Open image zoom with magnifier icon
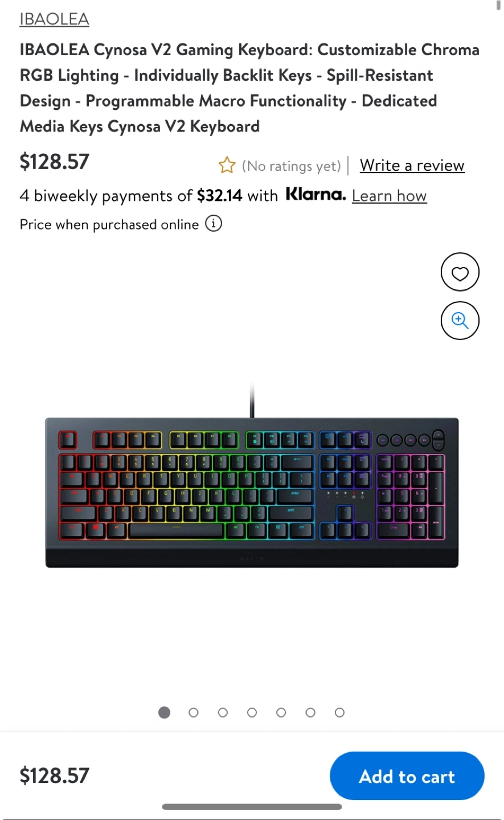Image resolution: width=504 pixels, height=820 pixels. 460,321
